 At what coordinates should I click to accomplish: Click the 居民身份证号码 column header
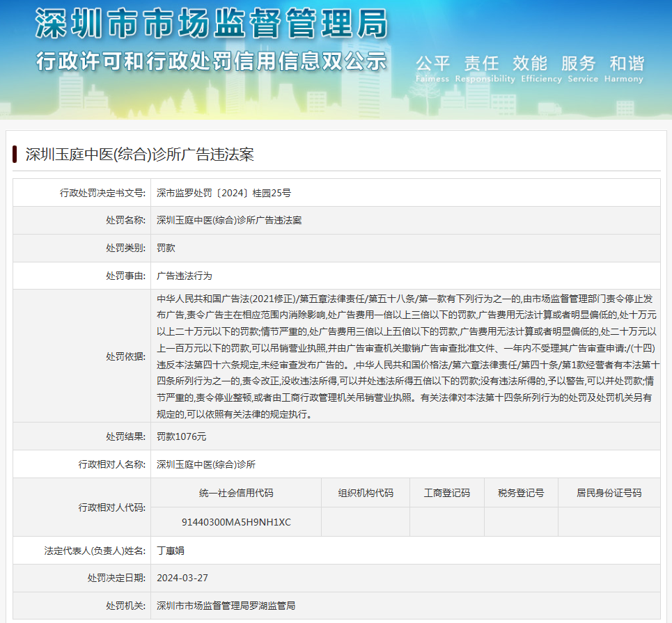pos(609,493)
